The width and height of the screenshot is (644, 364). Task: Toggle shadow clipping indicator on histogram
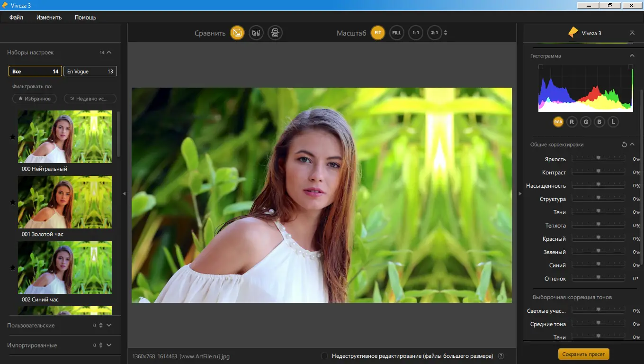(541, 67)
